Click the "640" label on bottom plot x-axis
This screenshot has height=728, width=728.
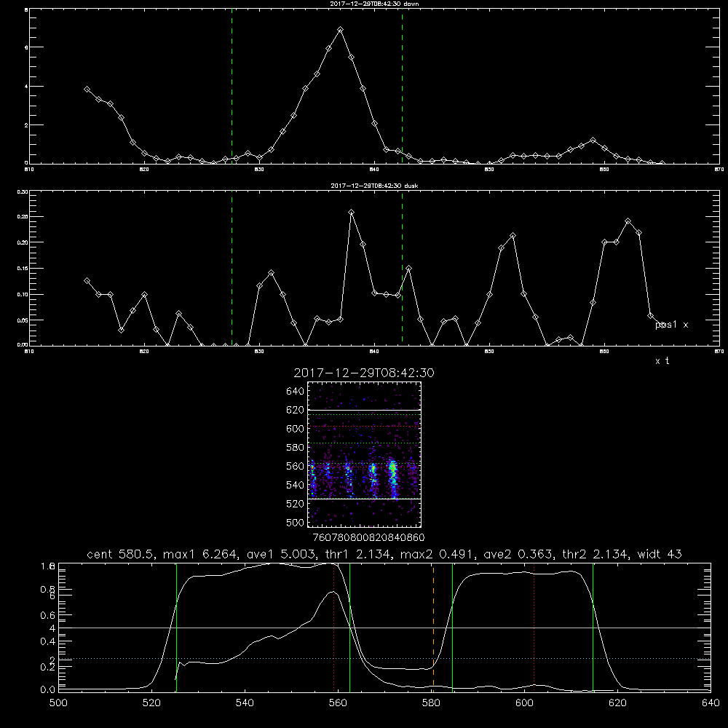[711, 703]
